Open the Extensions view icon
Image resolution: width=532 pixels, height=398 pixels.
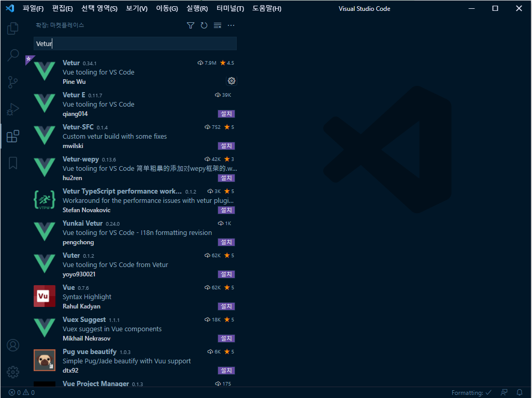tap(13, 136)
